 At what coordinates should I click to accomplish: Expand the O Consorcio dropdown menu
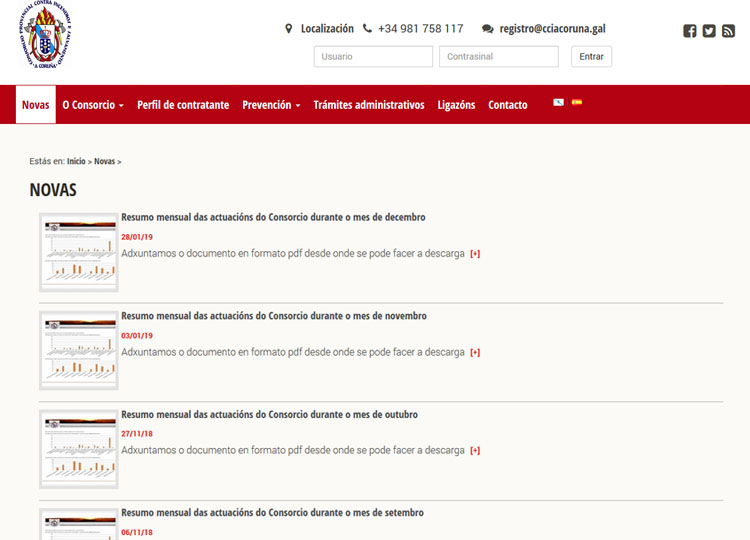(93, 105)
